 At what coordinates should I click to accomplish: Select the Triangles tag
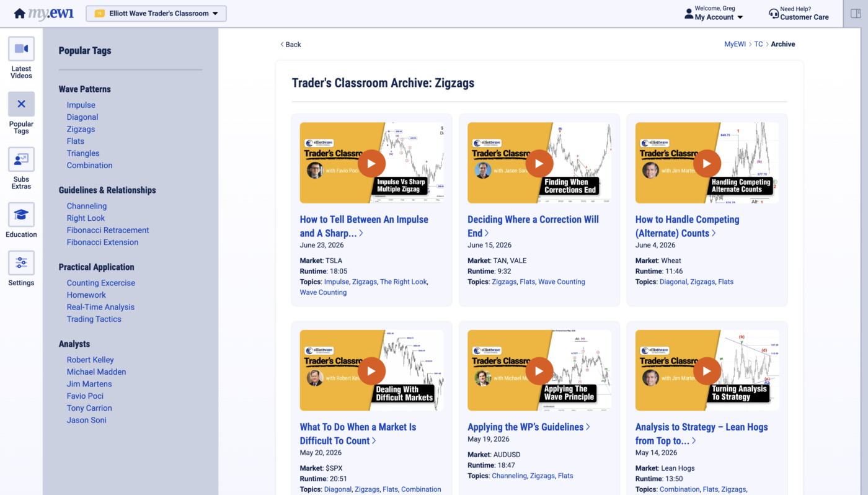(83, 153)
